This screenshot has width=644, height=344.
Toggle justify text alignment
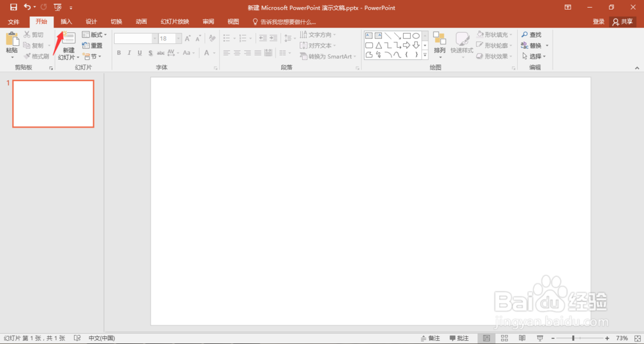click(x=258, y=53)
